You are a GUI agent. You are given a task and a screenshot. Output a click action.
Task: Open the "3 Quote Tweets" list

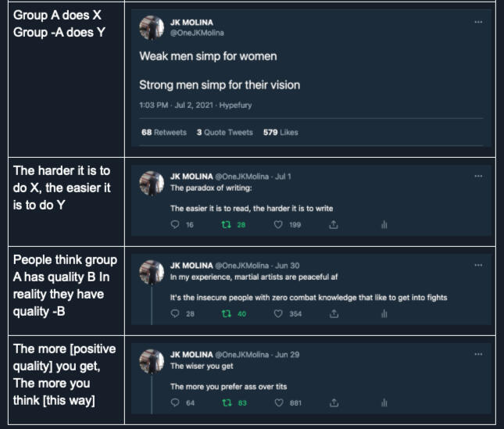point(225,133)
